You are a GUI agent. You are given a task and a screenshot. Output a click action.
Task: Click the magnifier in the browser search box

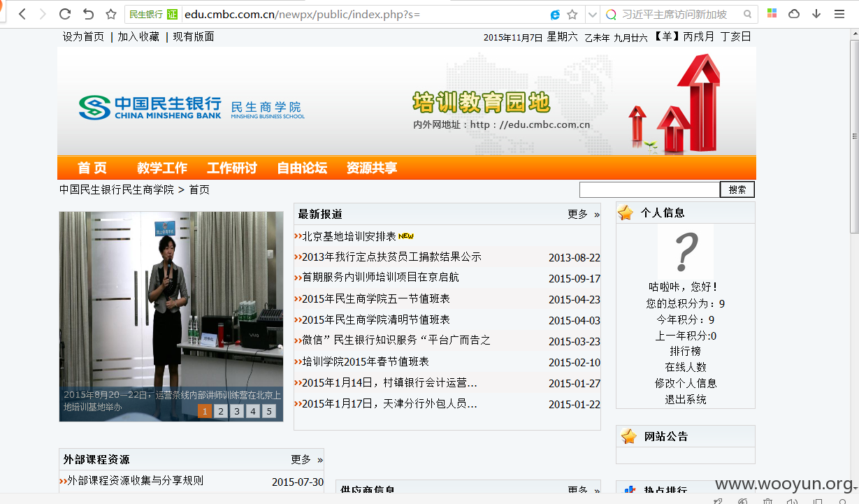[747, 14]
